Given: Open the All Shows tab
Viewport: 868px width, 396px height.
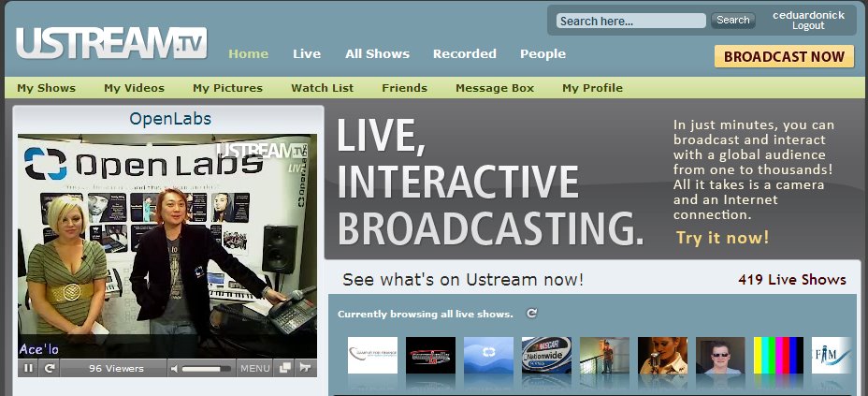Looking at the screenshot, I should coord(378,53).
